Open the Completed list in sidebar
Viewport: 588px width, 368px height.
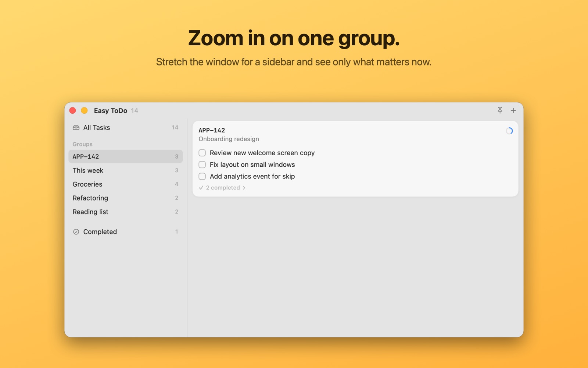125,232
